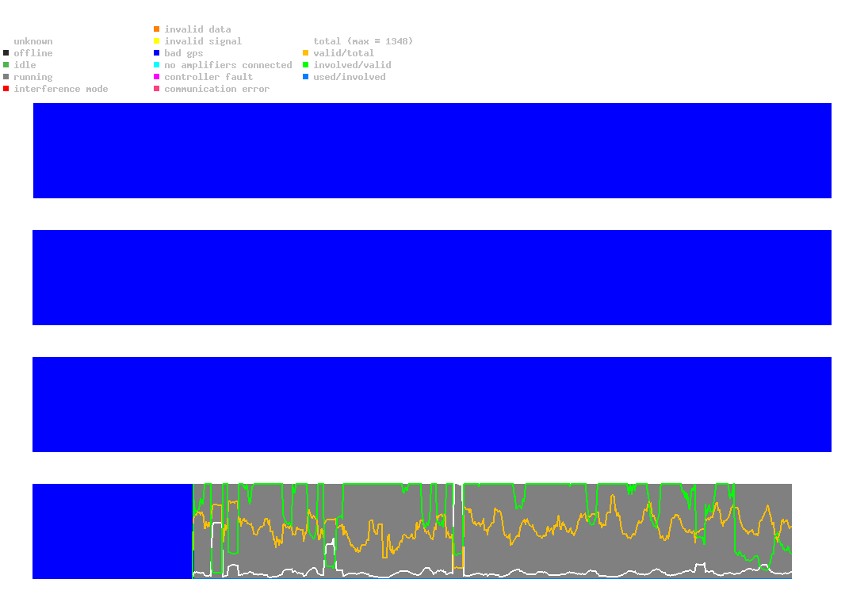Click the black offline legend swatch

pyautogui.click(x=6, y=53)
